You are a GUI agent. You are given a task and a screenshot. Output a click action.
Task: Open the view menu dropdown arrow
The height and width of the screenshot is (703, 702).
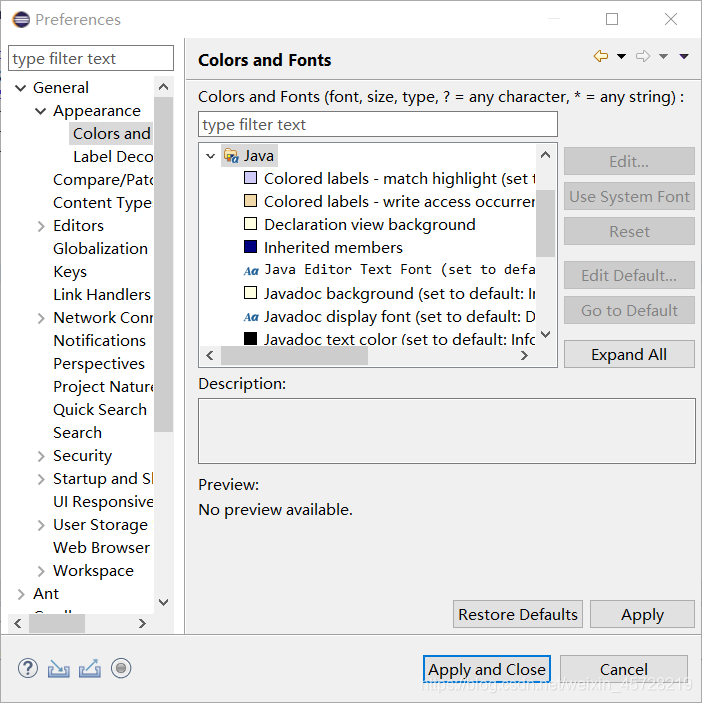tap(684, 56)
